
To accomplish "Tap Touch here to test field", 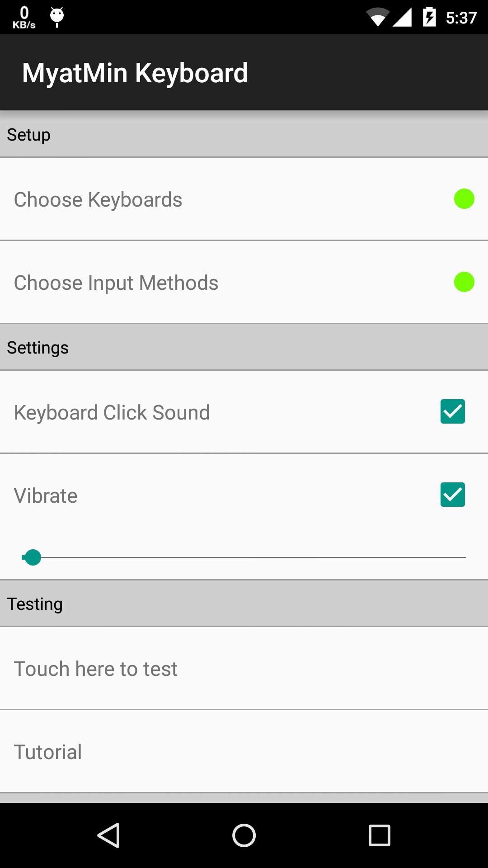I will pos(96,669).
